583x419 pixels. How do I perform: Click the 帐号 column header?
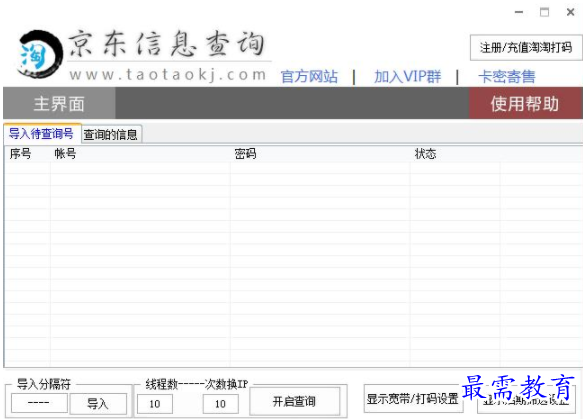click(140, 154)
